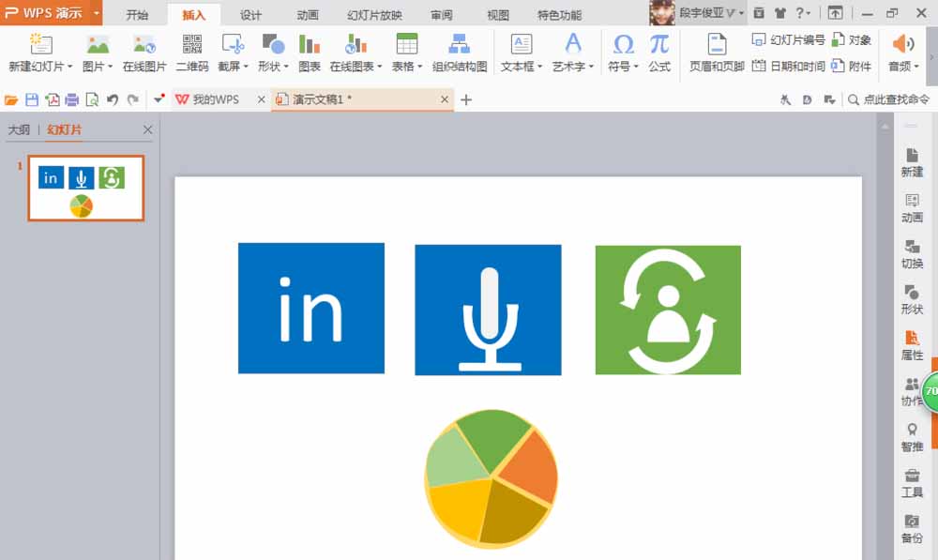This screenshot has height=560, width=938.
Task: Expand the Screenshot (截屏) dropdown arrow
Action: tap(245, 67)
